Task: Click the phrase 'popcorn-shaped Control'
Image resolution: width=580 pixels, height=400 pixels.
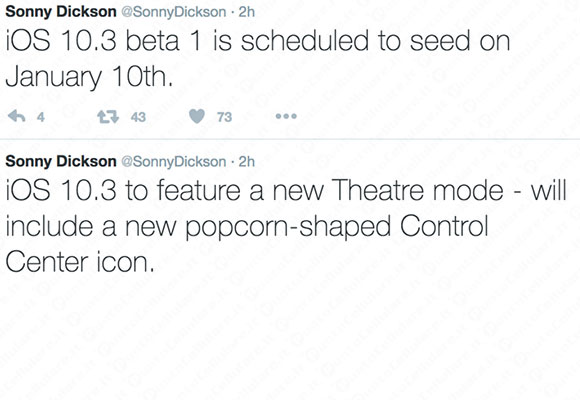Action: (337, 227)
